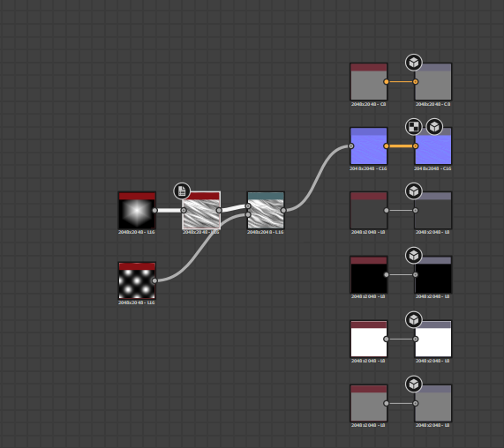Click the output port of the wavy red-header node

[219, 211]
